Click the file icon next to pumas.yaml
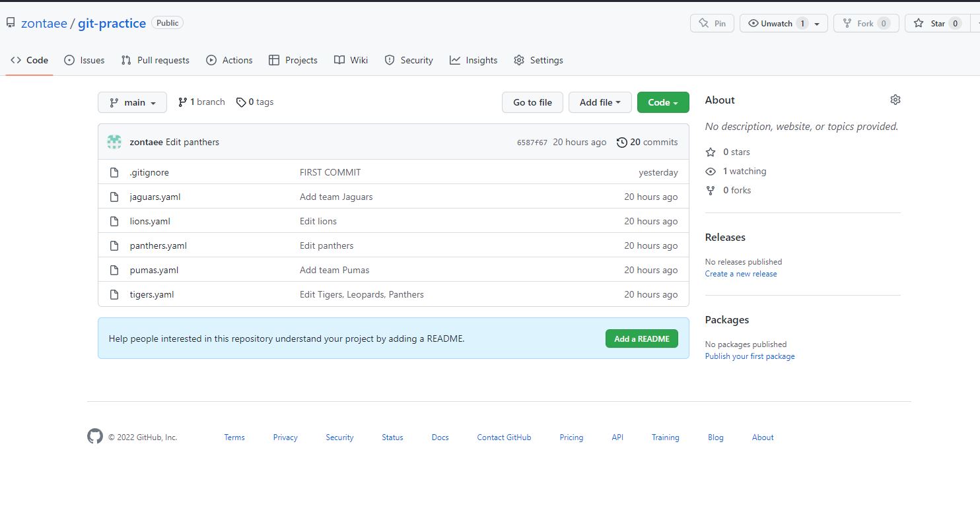 click(x=114, y=270)
